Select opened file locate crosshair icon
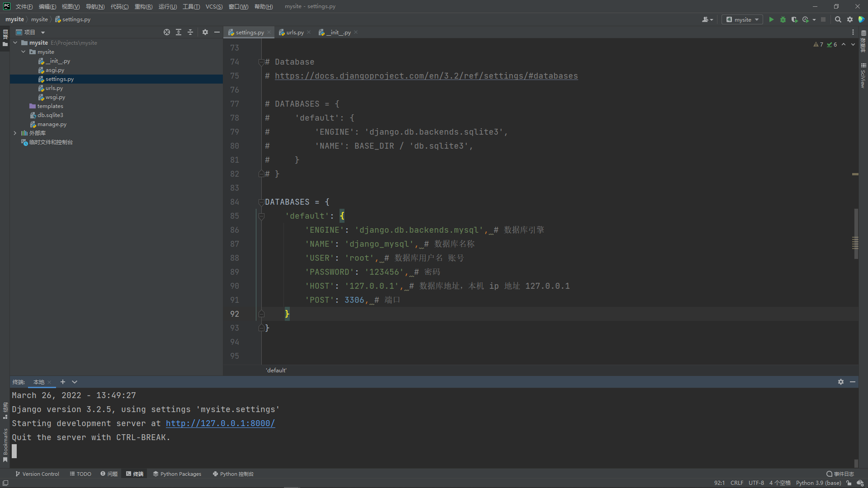868x488 pixels. [x=167, y=32]
